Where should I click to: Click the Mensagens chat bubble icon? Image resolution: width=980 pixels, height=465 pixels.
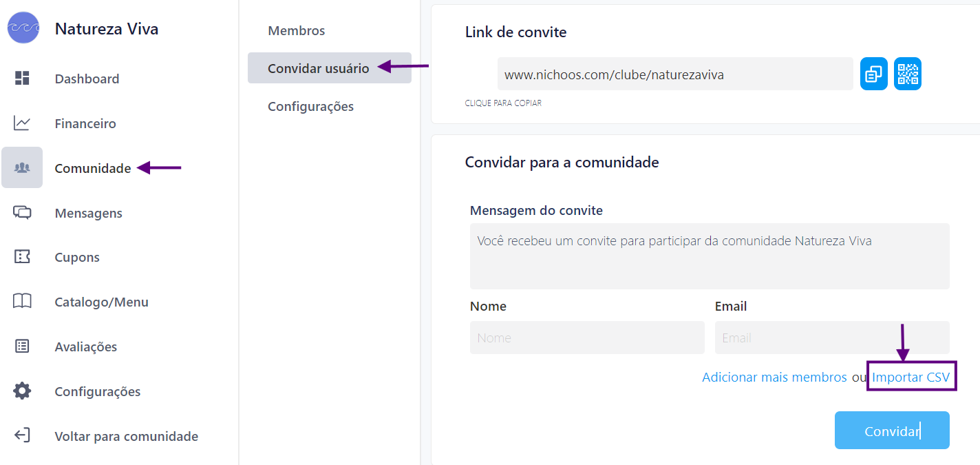pyautogui.click(x=22, y=212)
